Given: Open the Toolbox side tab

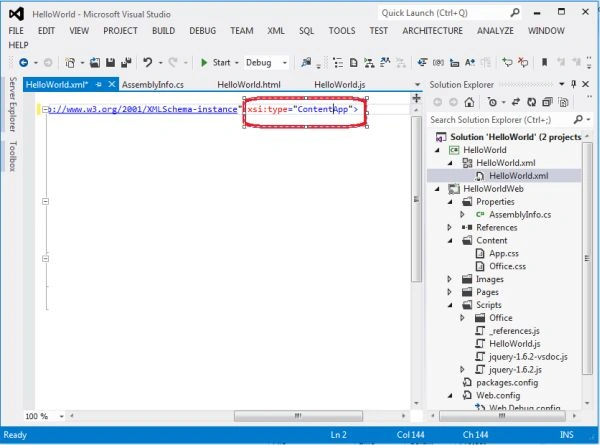Looking at the screenshot, I should click(x=13, y=156).
